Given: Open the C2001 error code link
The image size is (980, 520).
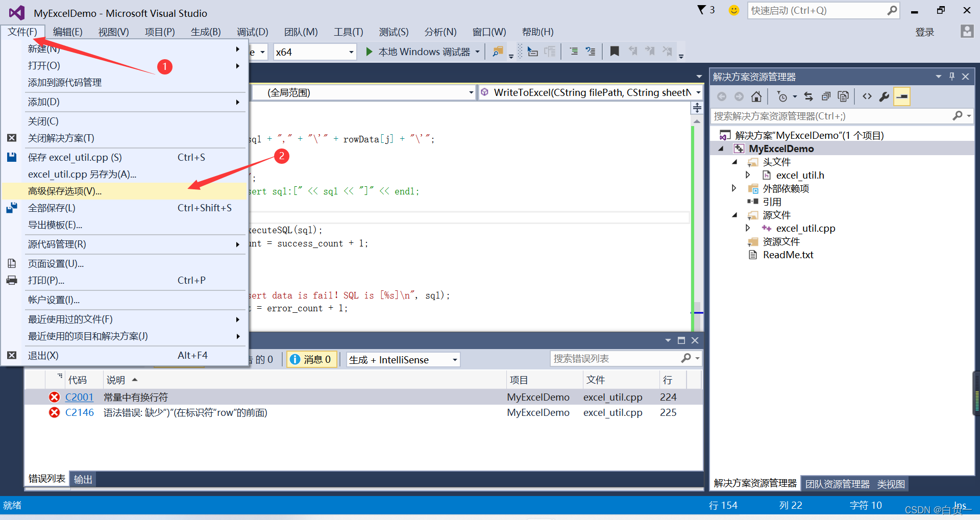Looking at the screenshot, I should pyautogui.click(x=79, y=397).
